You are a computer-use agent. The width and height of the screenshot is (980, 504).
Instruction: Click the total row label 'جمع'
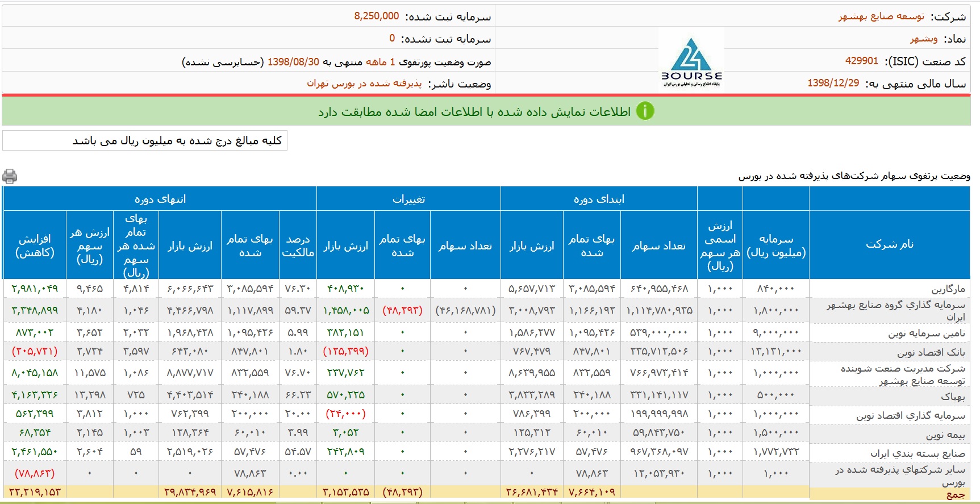pyautogui.click(x=956, y=494)
